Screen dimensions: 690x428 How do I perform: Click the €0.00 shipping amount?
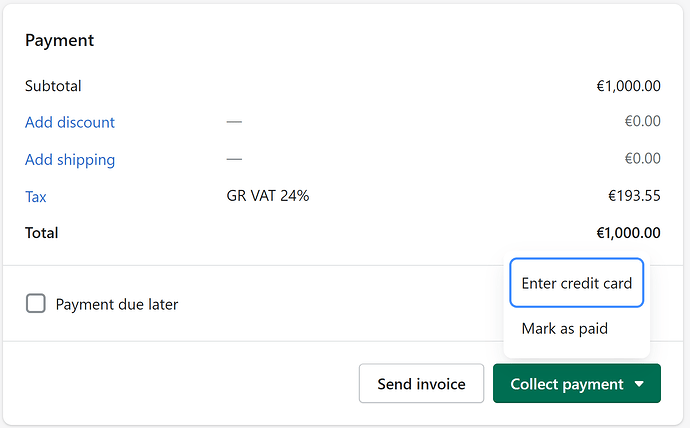click(x=642, y=159)
